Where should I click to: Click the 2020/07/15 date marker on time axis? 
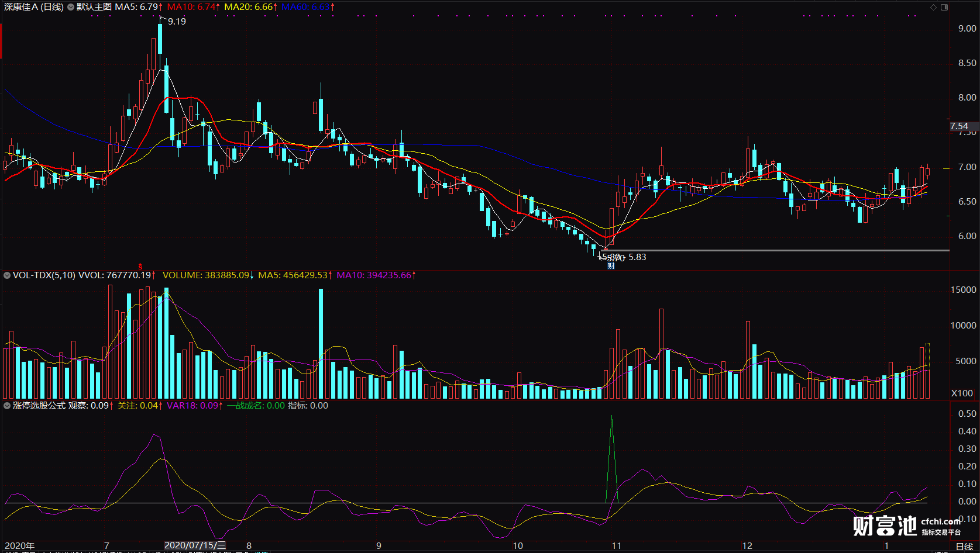click(x=195, y=545)
